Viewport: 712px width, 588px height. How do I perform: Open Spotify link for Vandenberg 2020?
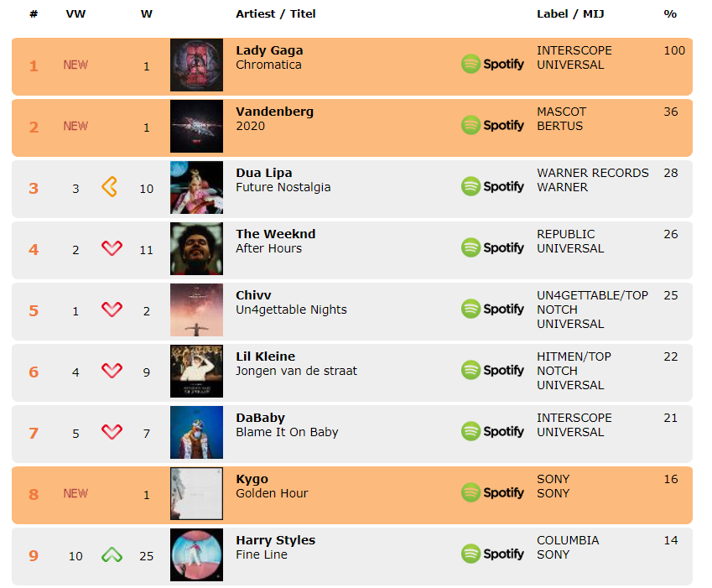[x=492, y=125]
